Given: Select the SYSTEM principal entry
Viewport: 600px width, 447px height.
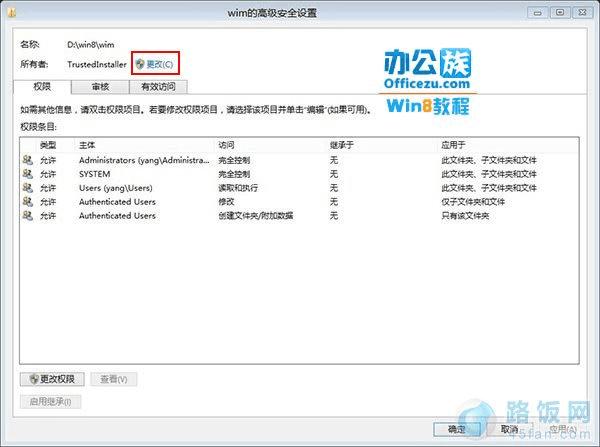Looking at the screenshot, I should (x=95, y=174).
